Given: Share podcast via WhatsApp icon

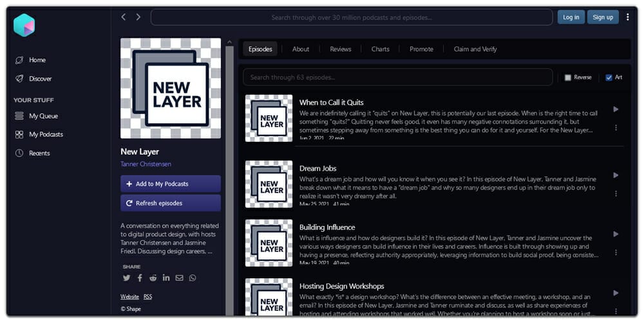Looking at the screenshot, I should coord(193,278).
